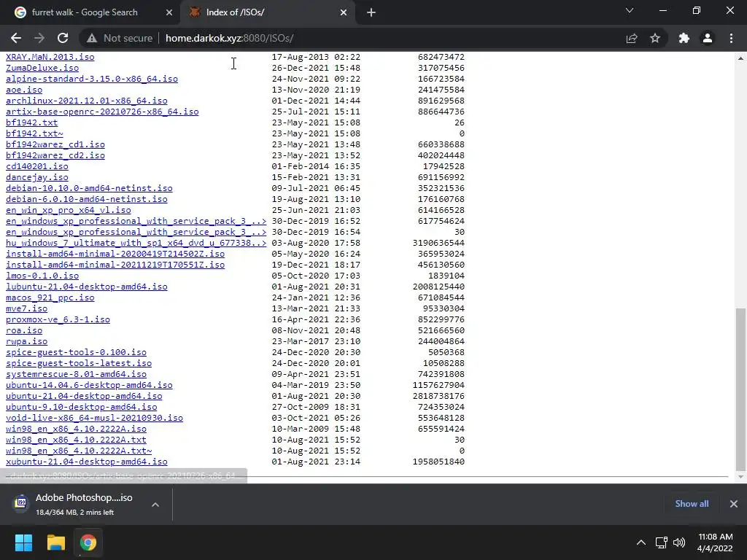Open the Extensions puzzle icon
The height and width of the screenshot is (560, 747).
click(x=684, y=38)
